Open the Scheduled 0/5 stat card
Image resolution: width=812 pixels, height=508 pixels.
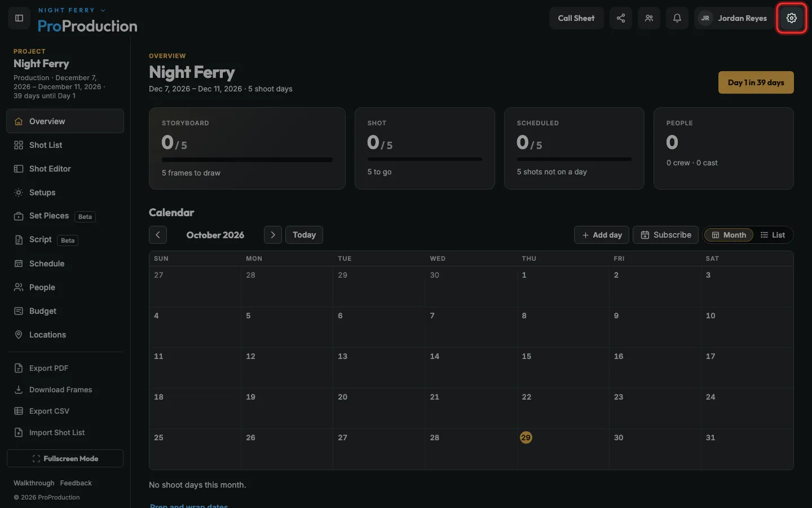point(574,148)
